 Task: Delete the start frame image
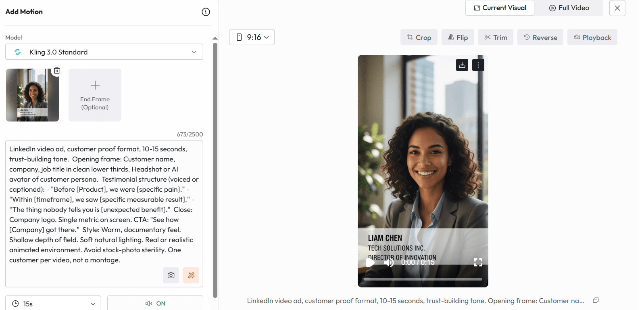pyautogui.click(x=57, y=71)
